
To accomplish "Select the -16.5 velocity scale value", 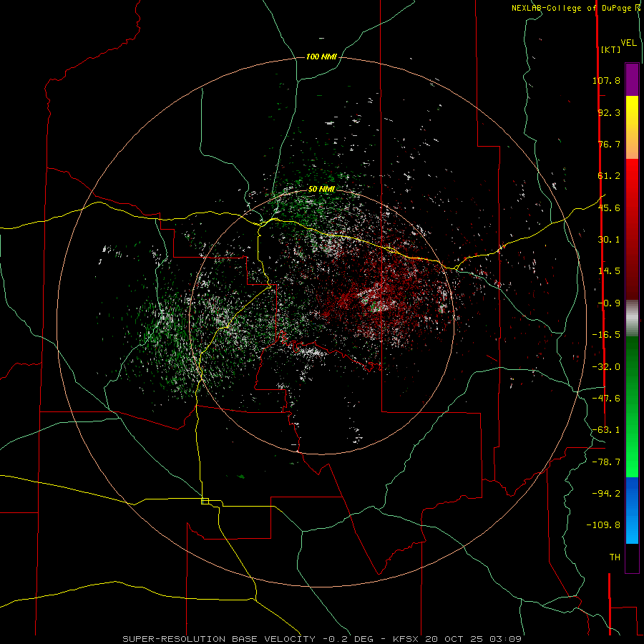I will click(606, 335).
